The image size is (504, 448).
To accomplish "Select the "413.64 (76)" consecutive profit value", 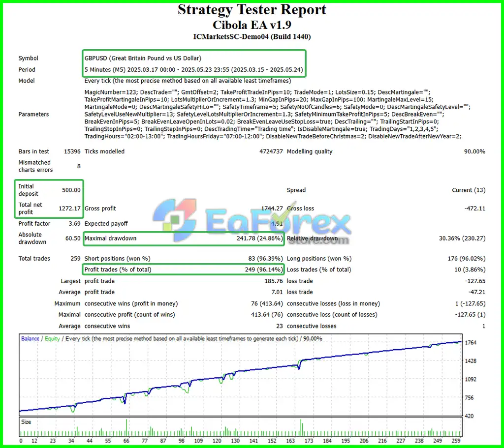I will (267, 314).
